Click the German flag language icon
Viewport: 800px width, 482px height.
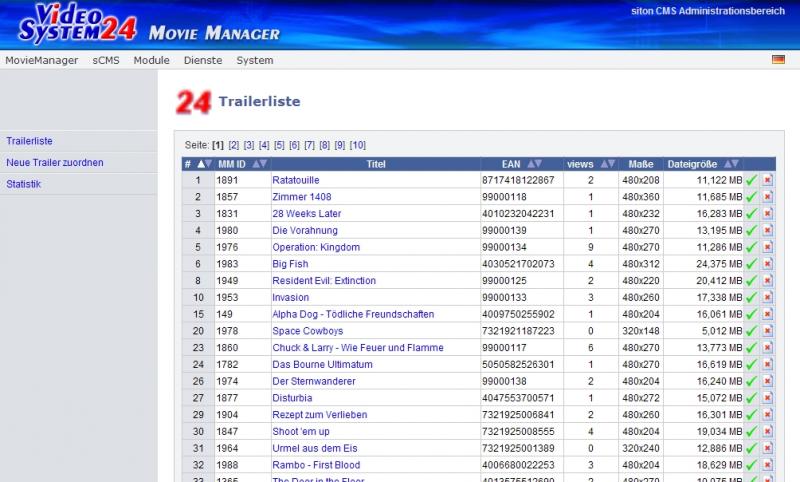(778, 60)
